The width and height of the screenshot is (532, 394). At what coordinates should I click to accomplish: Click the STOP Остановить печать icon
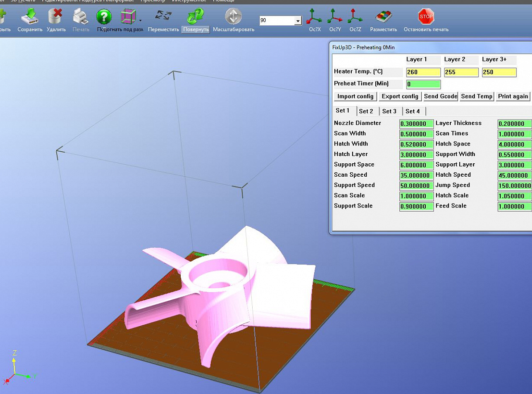point(426,16)
